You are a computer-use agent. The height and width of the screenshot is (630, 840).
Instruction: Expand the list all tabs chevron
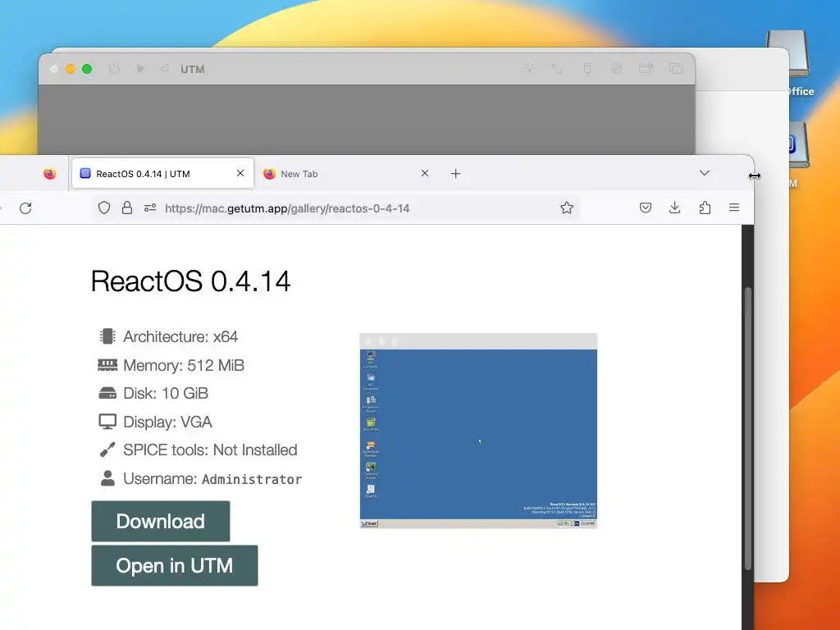point(705,173)
